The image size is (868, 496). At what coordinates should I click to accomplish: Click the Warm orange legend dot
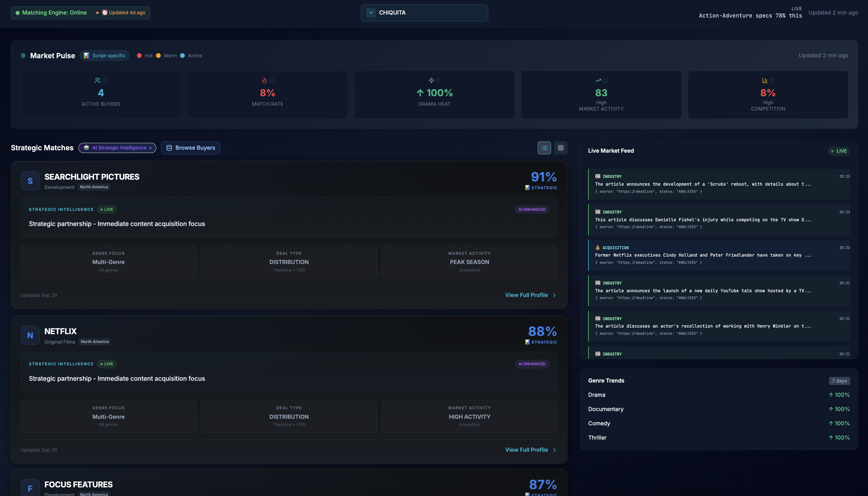[x=158, y=56]
